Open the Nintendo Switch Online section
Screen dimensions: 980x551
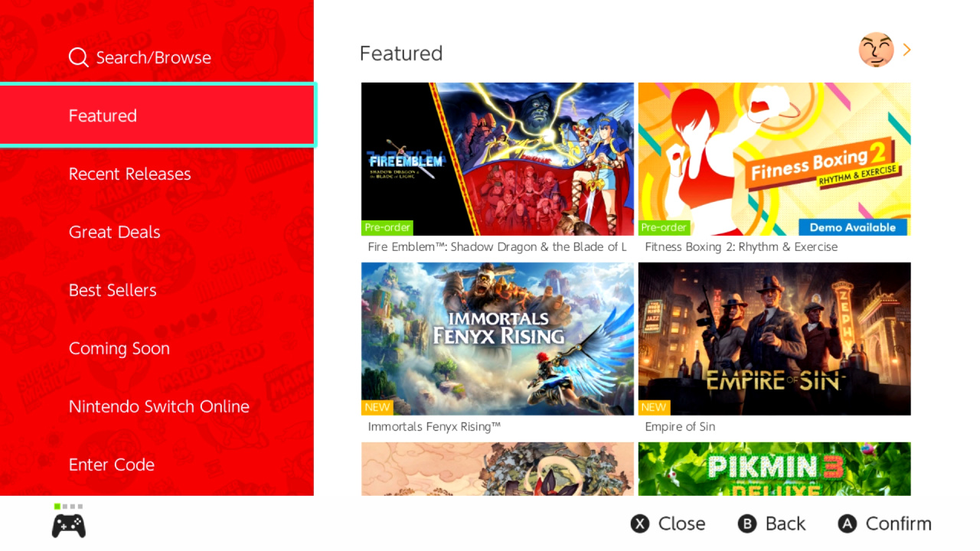pyautogui.click(x=157, y=406)
